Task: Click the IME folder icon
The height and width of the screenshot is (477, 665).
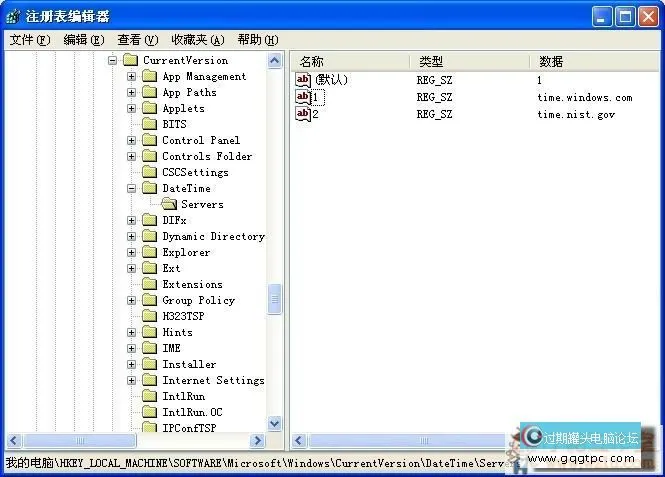Action: tap(149, 348)
